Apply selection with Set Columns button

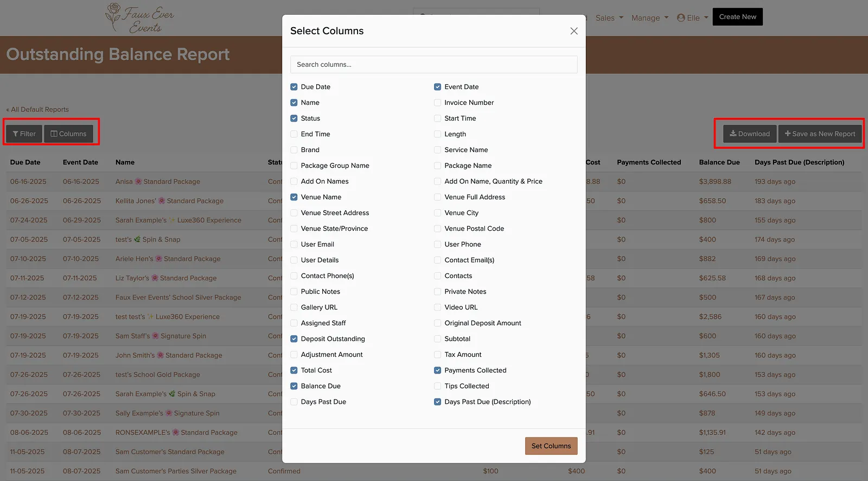[551, 446]
